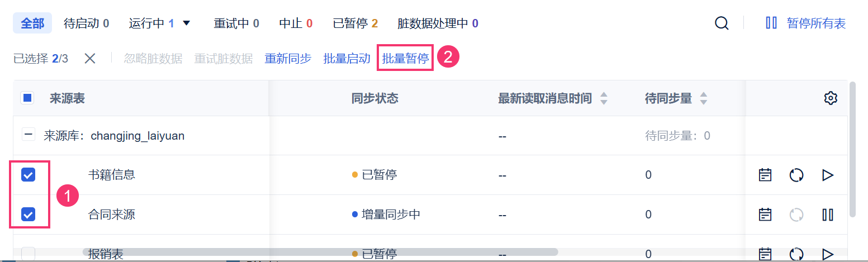Collapse the changjing_laiyuan source database group
This screenshot has width=868, height=262.
pyautogui.click(x=27, y=135)
